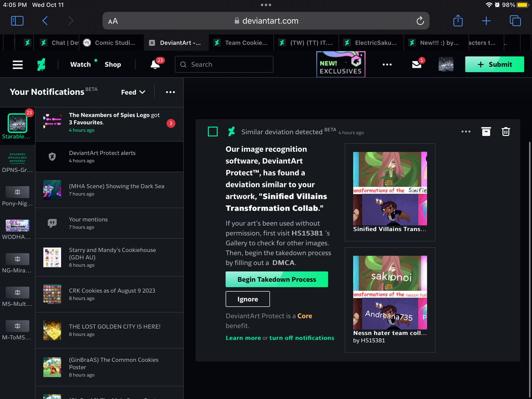Open the New Exclusives banner
Image resolution: width=532 pixels, height=399 pixels.
341,64
